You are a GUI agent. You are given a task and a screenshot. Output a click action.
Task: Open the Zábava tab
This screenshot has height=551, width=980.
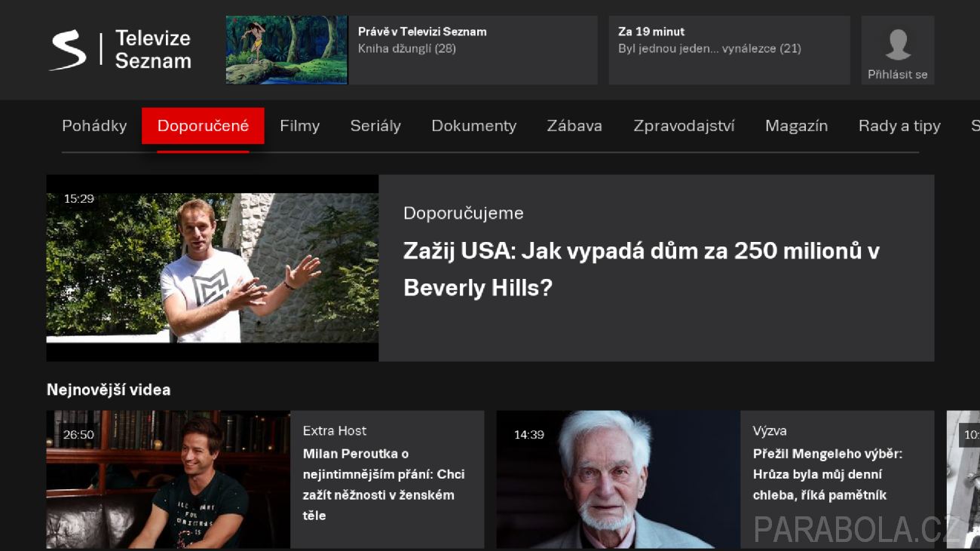(x=574, y=126)
